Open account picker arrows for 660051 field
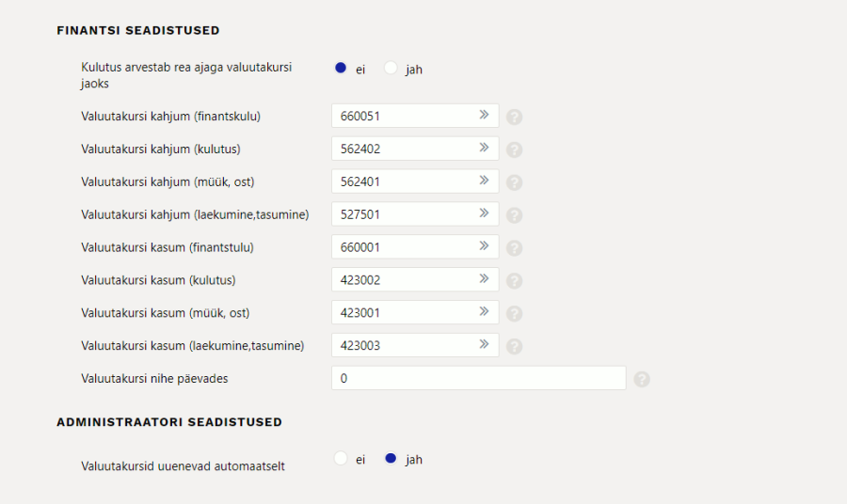Viewport: 847px width, 504px height. pos(484,115)
